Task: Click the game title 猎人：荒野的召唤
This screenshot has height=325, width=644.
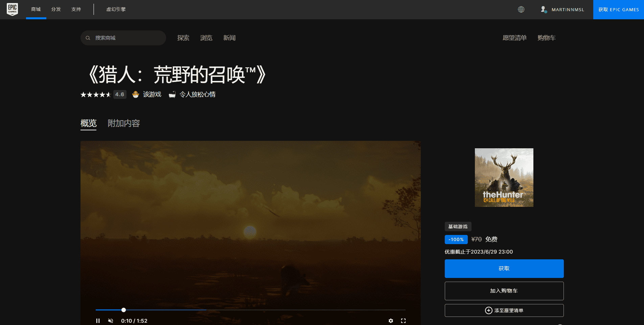Action: (177, 74)
